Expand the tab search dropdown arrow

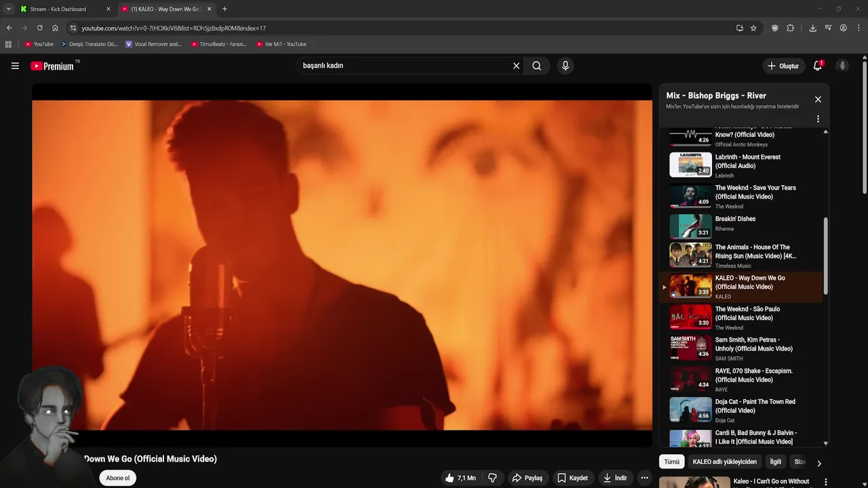[x=8, y=9]
